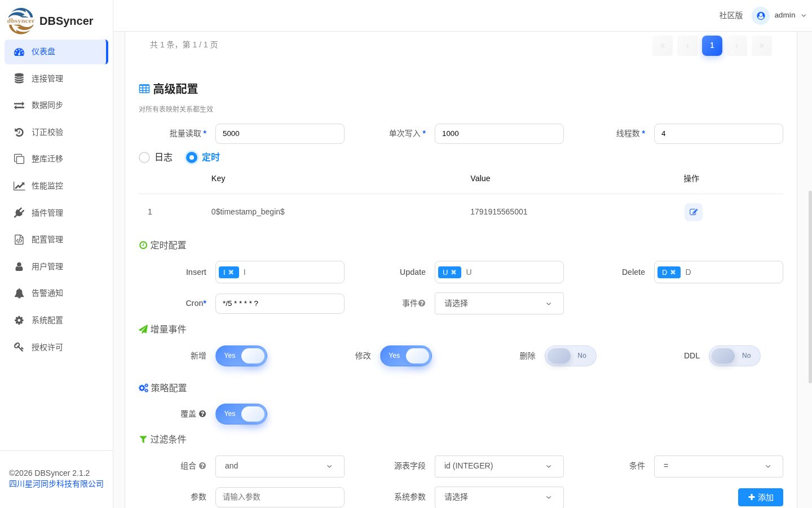
Task: Open the 系统配置 menu item
Action: coord(56,320)
